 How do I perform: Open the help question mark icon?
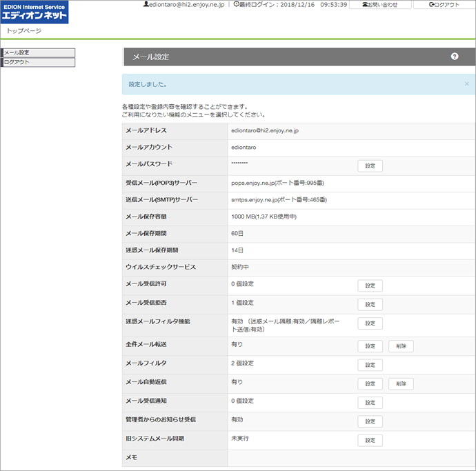(x=455, y=57)
